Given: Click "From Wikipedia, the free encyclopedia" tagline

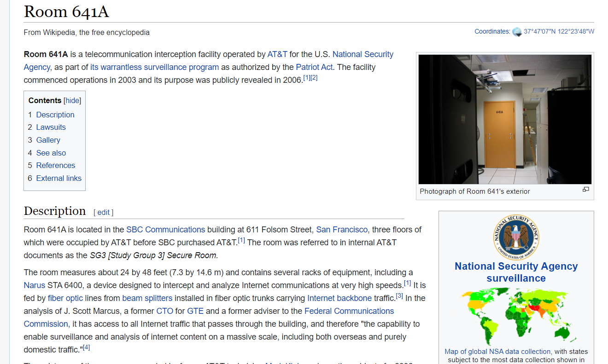Looking at the screenshot, I should click(x=87, y=32).
